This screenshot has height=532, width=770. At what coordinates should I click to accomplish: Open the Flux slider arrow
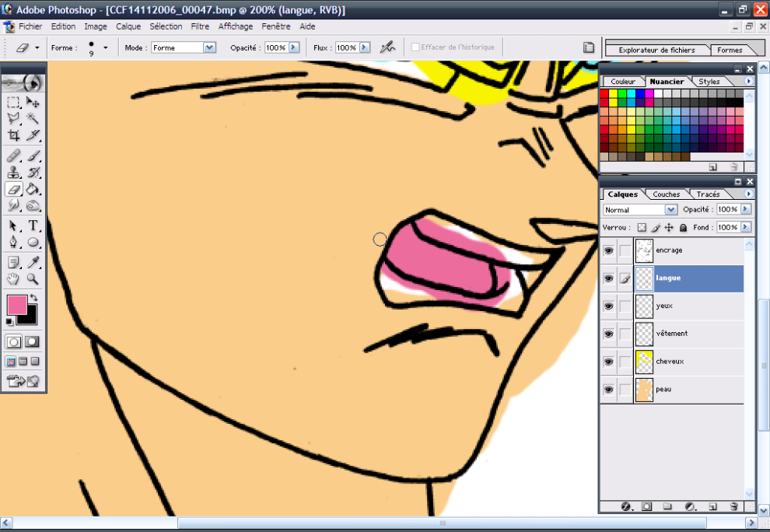coord(364,47)
